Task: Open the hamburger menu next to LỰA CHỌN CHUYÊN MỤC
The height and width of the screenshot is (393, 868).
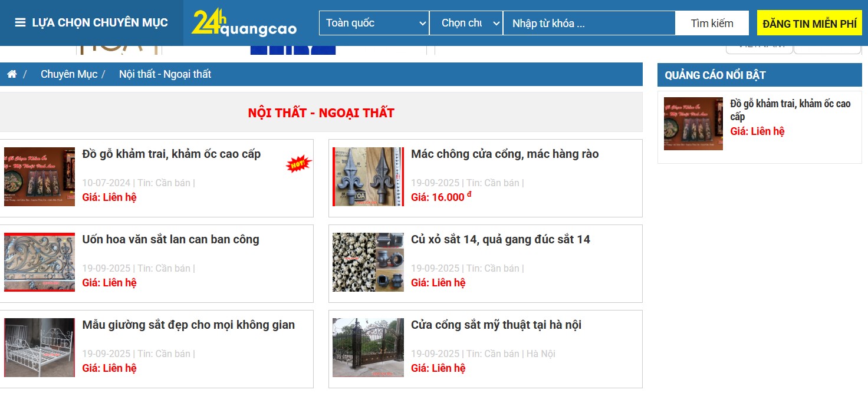Action: [19, 22]
